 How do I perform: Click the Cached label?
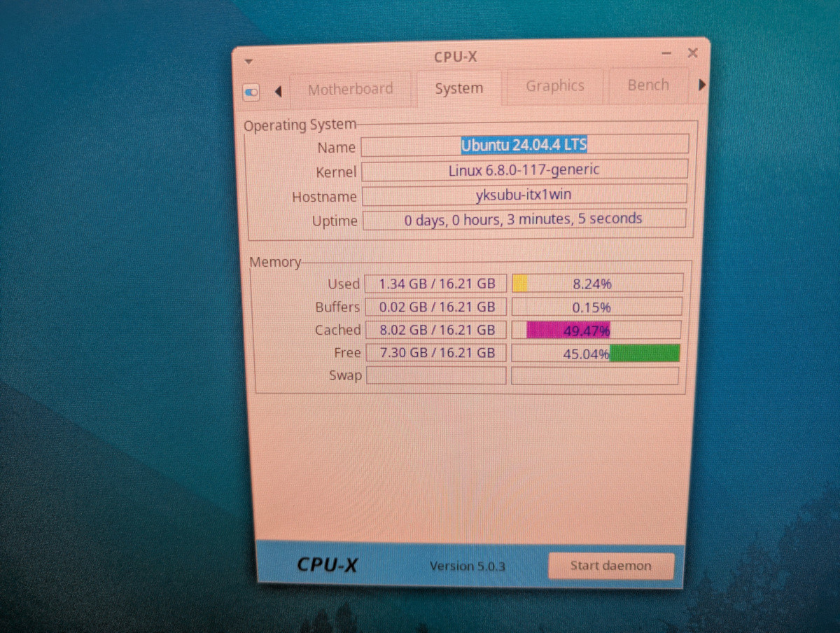click(x=337, y=330)
